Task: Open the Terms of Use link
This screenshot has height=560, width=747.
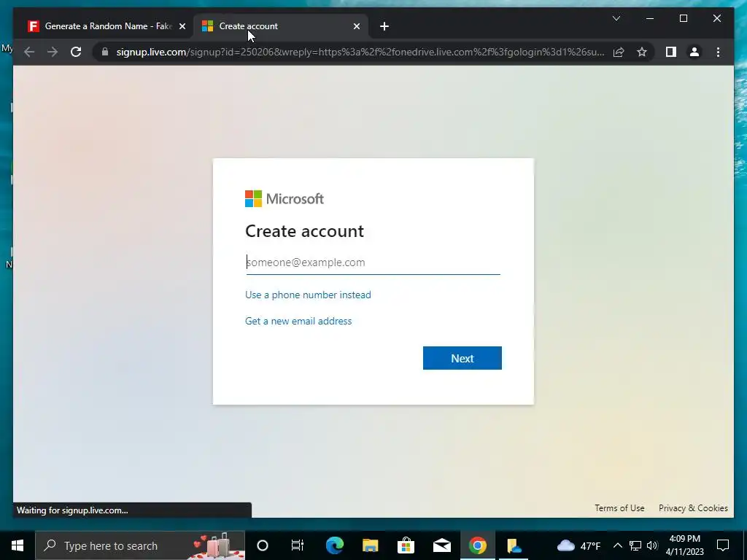Action: point(619,508)
